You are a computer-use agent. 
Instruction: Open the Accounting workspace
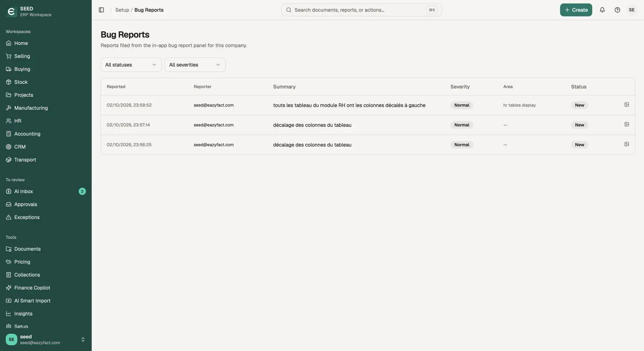coord(46,134)
